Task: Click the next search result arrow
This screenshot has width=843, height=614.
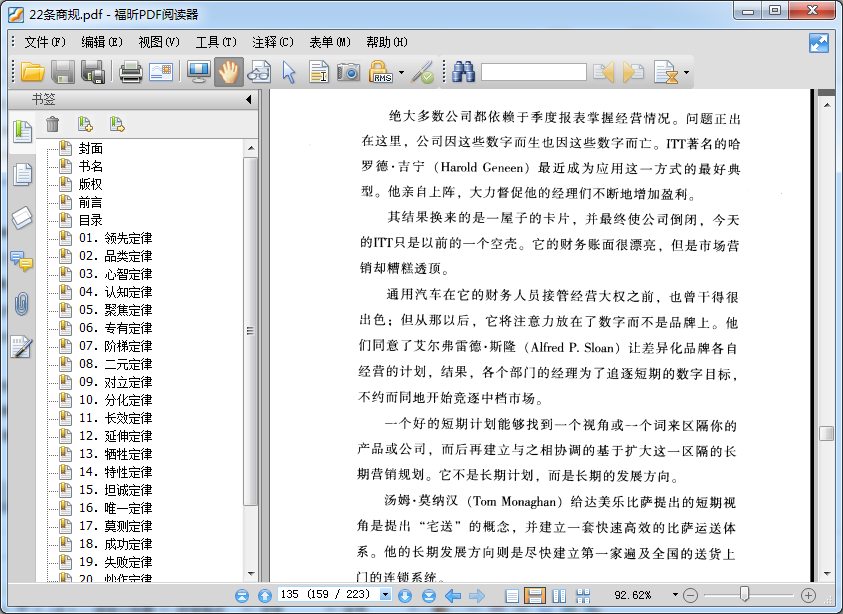Action: pyautogui.click(x=633, y=72)
